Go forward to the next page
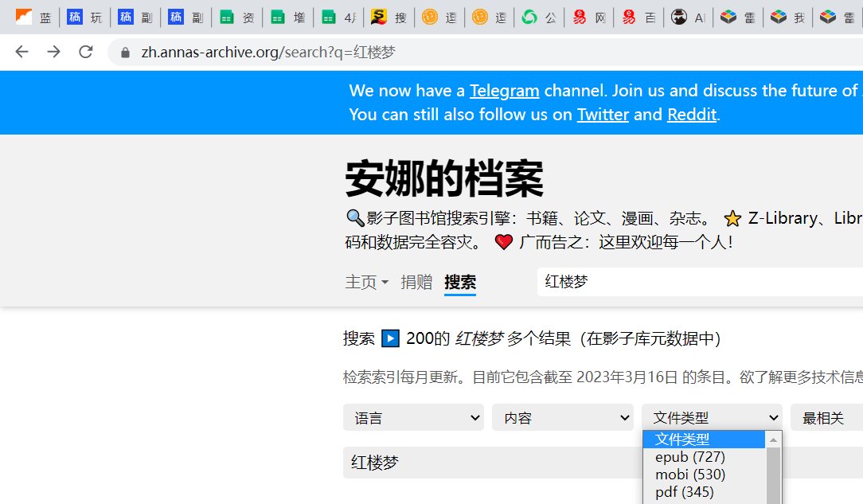Image resolution: width=863 pixels, height=504 pixels. tap(53, 53)
